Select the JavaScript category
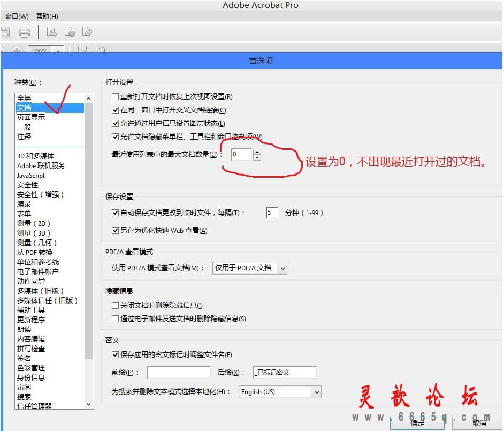This screenshot has height=431, width=504. (x=31, y=175)
